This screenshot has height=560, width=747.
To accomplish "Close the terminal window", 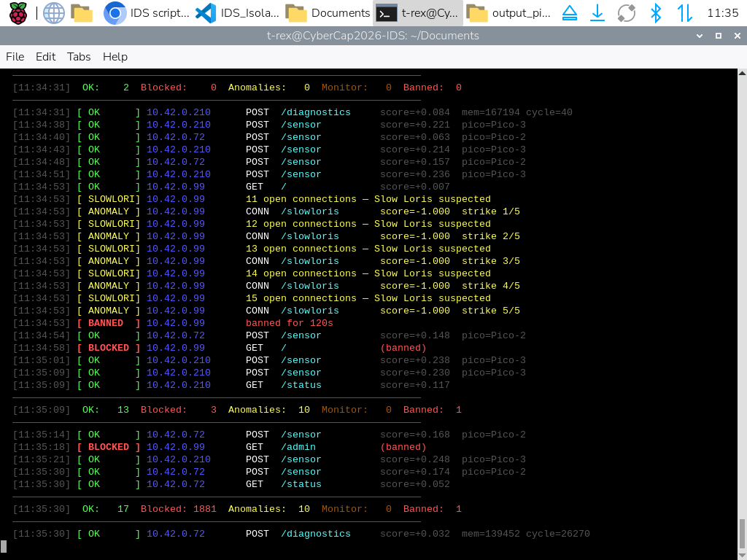I will point(737,36).
